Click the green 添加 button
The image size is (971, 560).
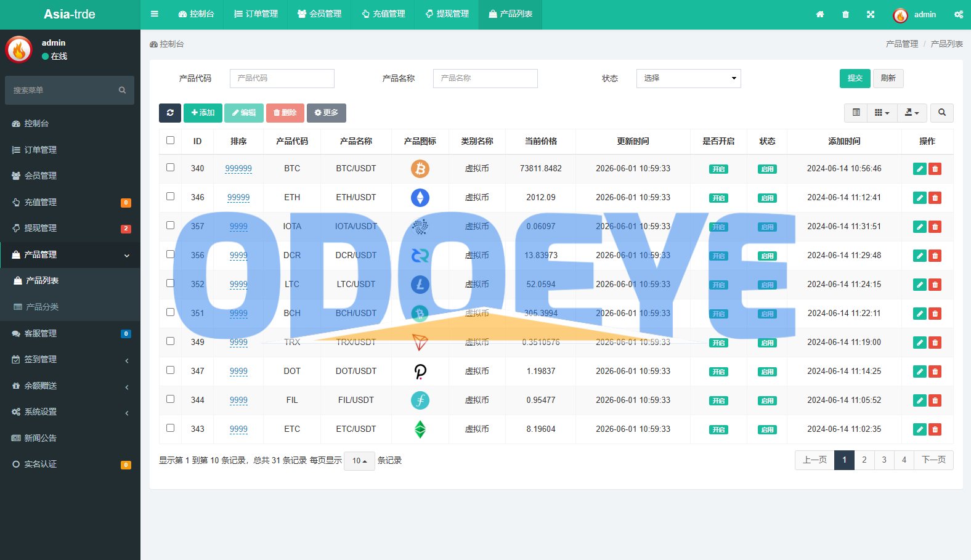(x=203, y=113)
